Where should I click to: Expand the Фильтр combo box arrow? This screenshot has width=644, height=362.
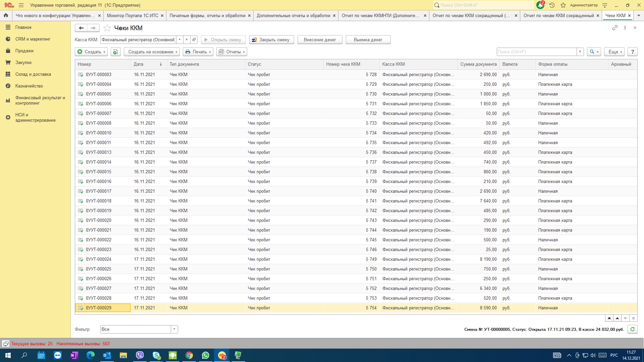(x=174, y=329)
